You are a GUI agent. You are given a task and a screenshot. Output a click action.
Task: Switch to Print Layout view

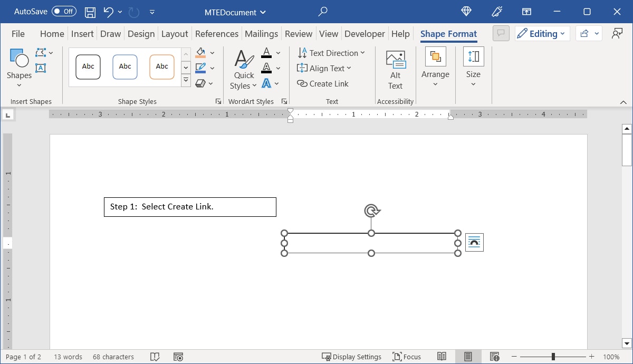tap(468, 357)
